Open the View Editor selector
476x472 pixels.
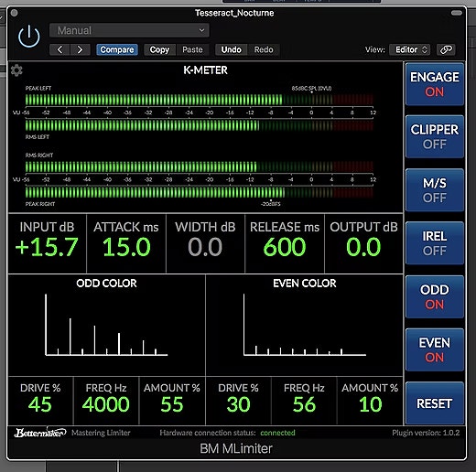click(410, 49)
